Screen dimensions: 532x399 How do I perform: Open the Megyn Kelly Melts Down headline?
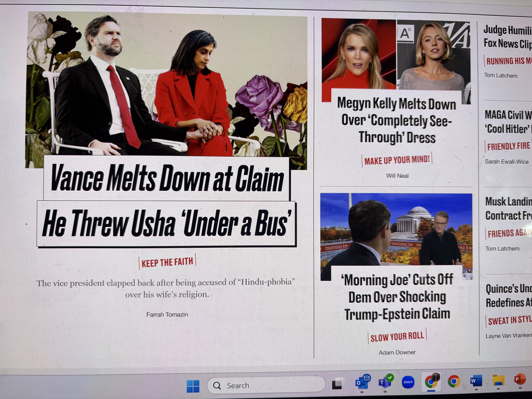[397, 121]
